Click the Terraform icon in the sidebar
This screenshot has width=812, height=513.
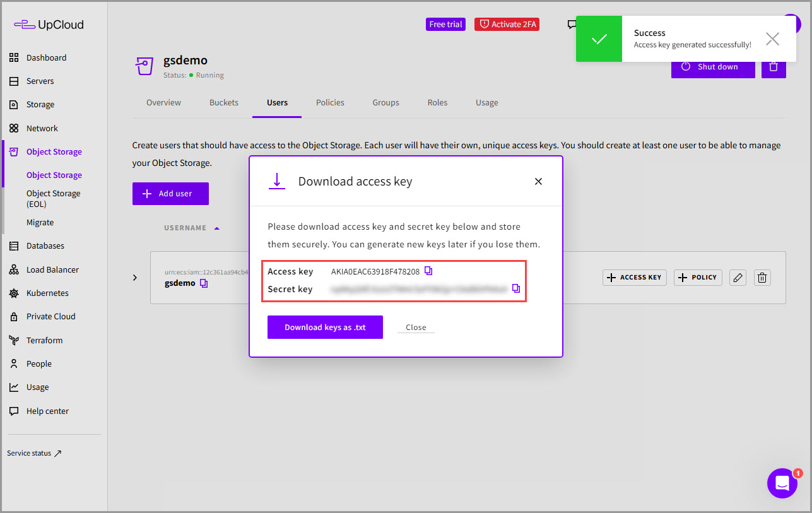14,341
